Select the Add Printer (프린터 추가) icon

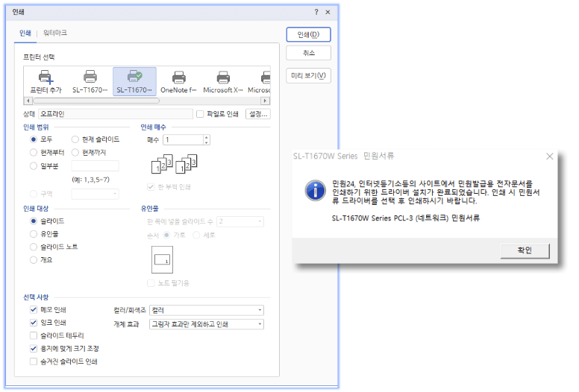point(46,81)
